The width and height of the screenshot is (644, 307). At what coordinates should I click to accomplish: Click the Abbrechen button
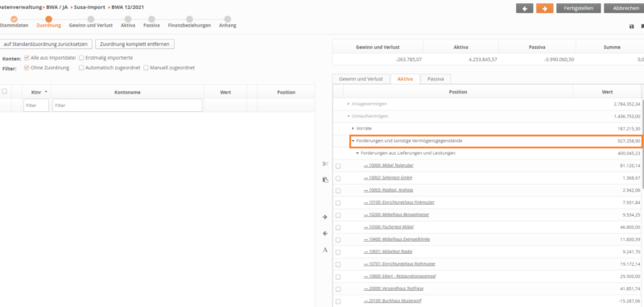(625, 8)
